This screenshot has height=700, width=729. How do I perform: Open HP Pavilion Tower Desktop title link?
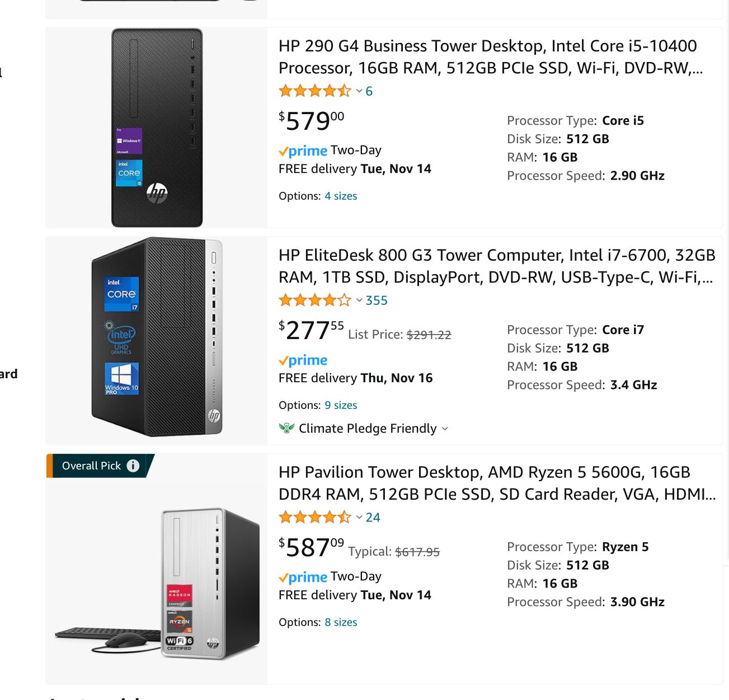(x=496, y=483)
